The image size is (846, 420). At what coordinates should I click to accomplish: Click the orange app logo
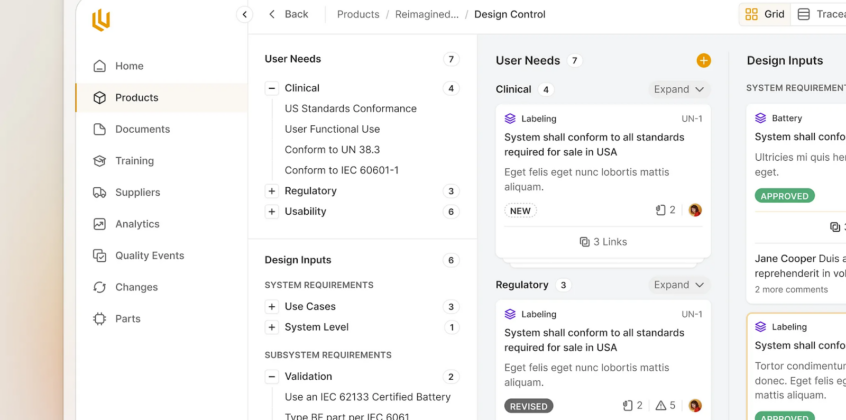click(x=101, y=20)
